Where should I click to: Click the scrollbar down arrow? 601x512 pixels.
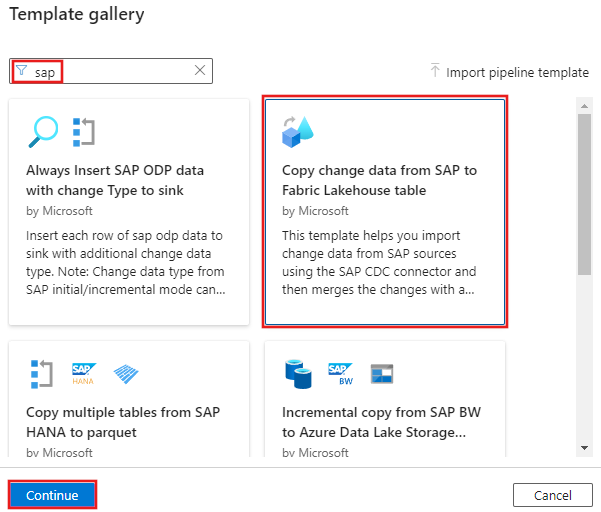click(x=584, y=448)
